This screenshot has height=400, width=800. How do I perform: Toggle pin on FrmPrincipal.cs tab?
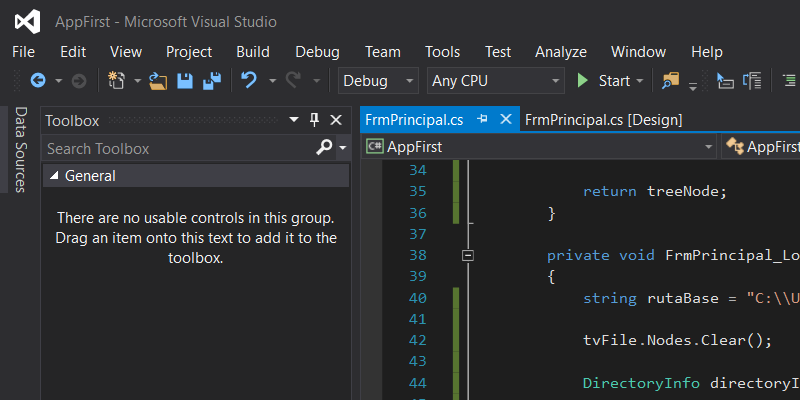point(483,120)
